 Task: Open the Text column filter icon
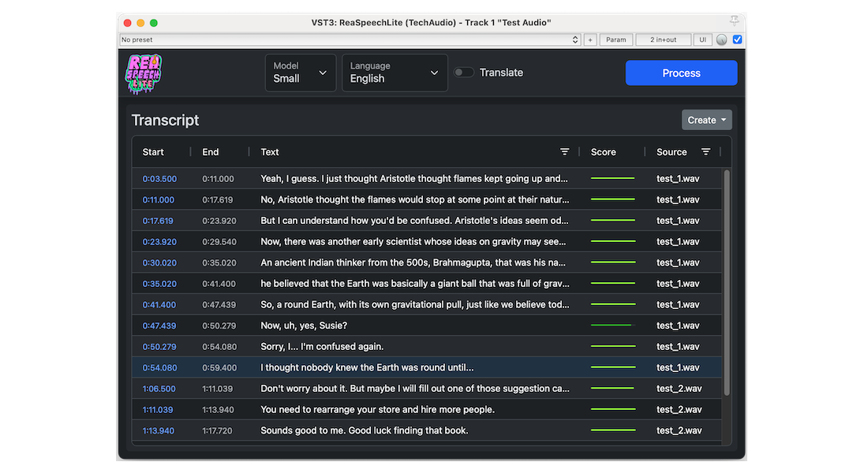coord(565,152)
